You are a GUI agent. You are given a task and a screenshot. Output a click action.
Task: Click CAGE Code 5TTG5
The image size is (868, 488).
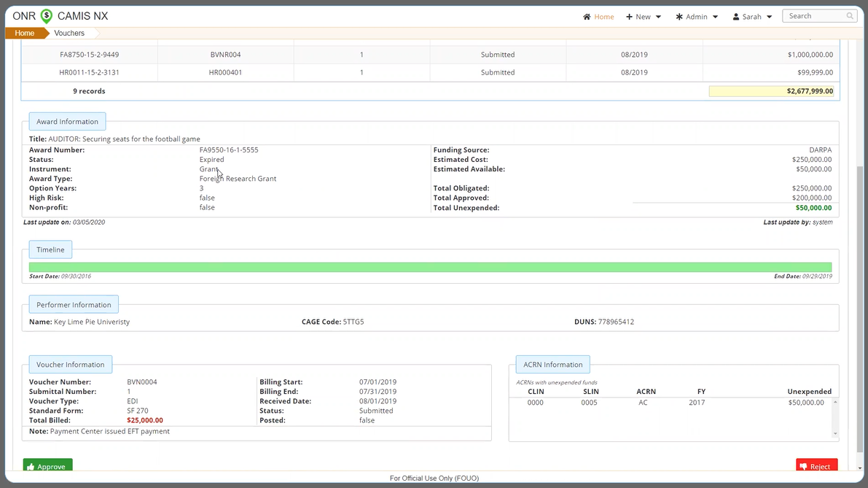[x=353, y=321]
